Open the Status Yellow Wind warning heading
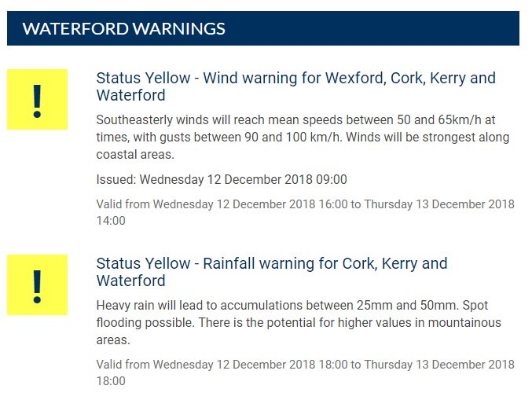This screenshot has height=400, width=532. coord(295,86)
